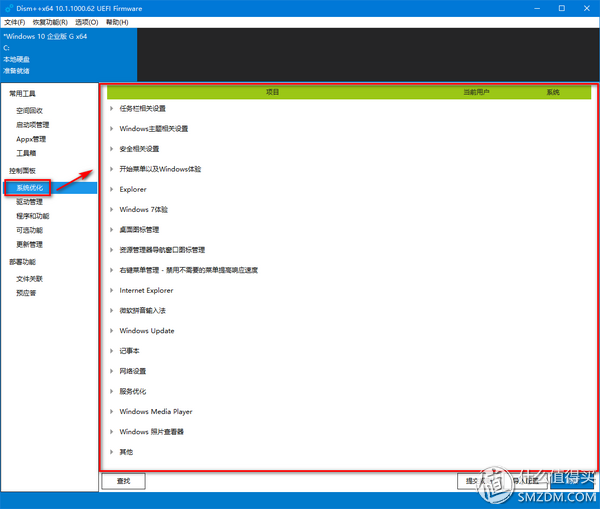
Task: Open 文件关联 in the sidebar
Action: click(29, 279)
